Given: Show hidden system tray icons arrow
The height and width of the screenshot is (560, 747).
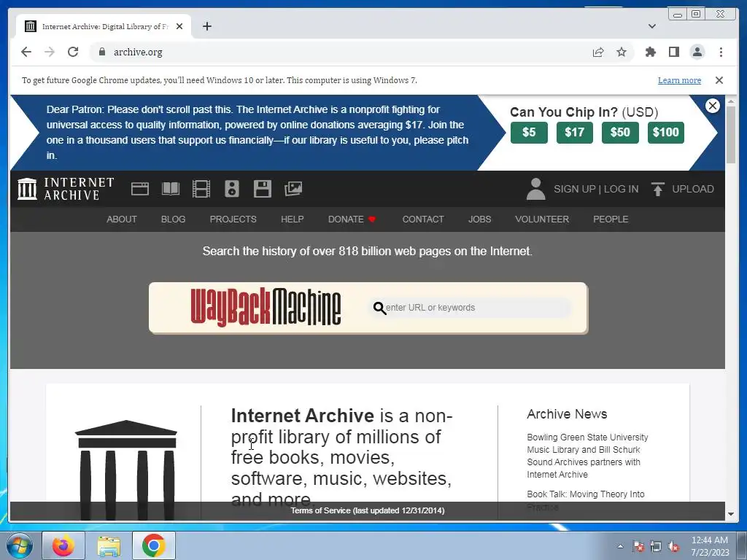Looking at the screenshot, I should [x=620, y=546].
